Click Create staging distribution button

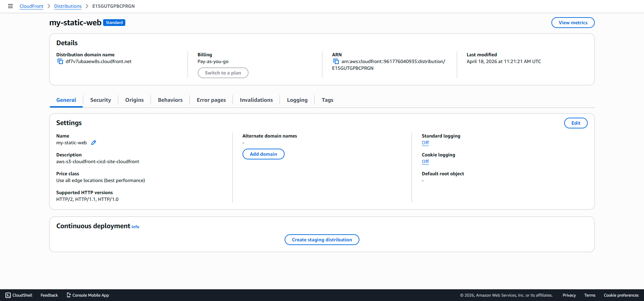322,240
